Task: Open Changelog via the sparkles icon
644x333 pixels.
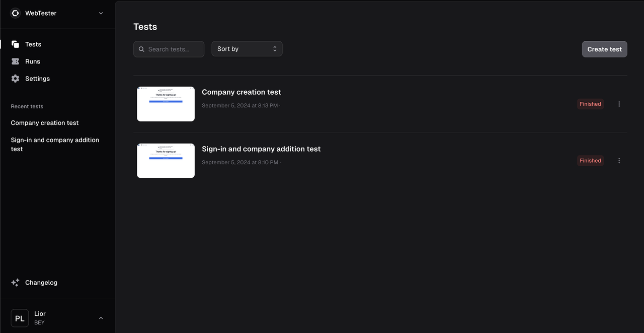Action: (x=15, y=282)
